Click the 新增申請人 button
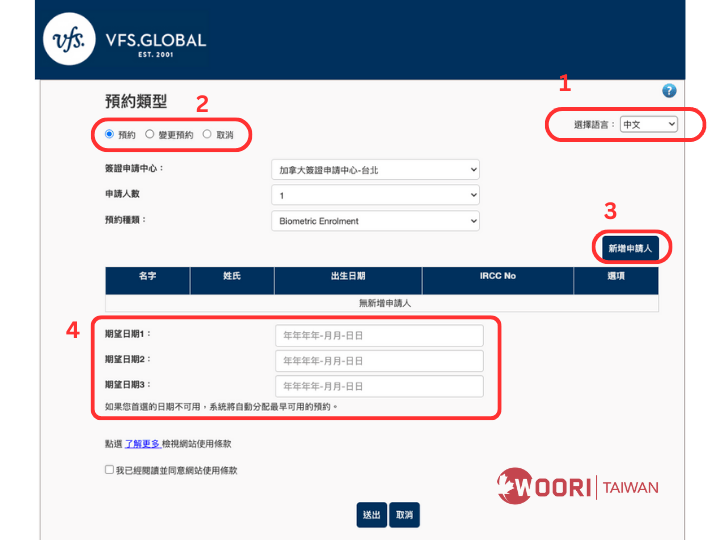 [x=630, y=248]
